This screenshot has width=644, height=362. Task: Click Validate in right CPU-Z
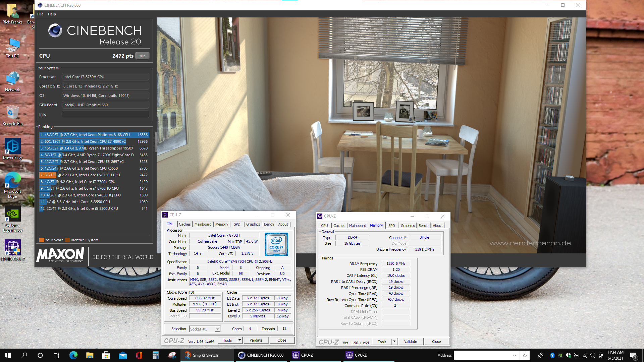pos(411,342)
